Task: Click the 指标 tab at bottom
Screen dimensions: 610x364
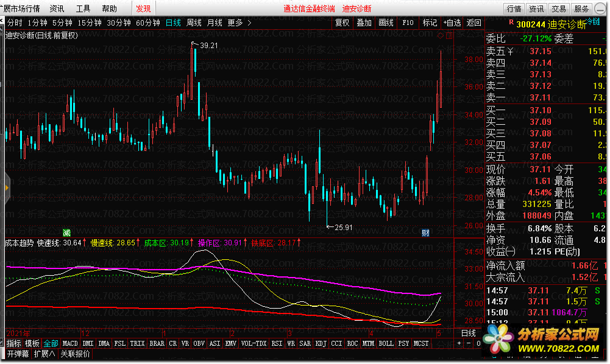Action: click(13, 343)
